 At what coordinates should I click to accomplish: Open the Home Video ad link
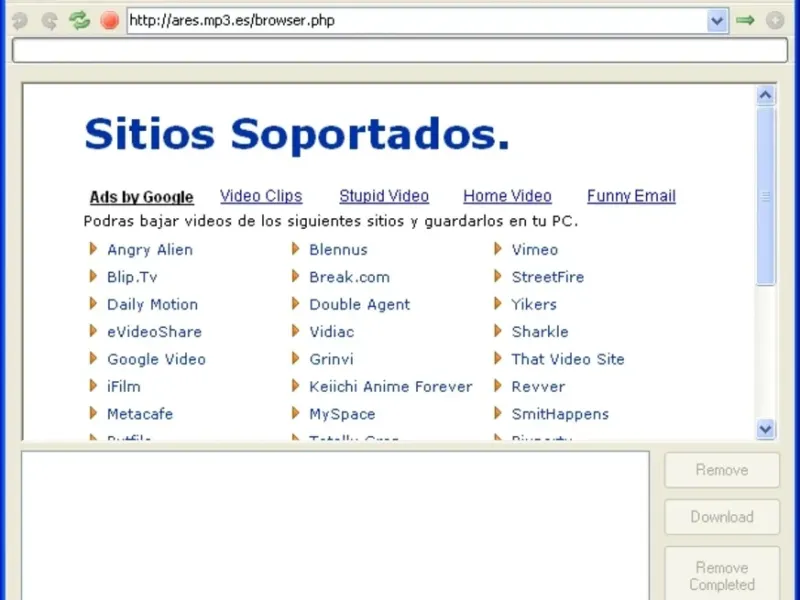(x=507, y=196)
